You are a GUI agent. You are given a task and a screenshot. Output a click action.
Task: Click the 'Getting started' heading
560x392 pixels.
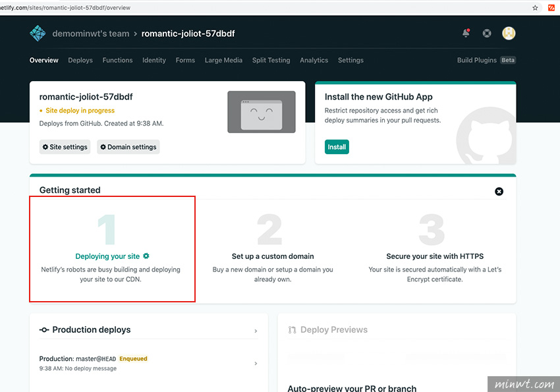70,190
